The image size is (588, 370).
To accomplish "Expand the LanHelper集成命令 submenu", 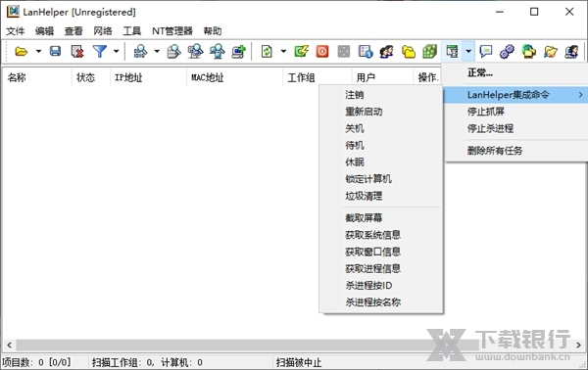I will (x=516, y=95).
